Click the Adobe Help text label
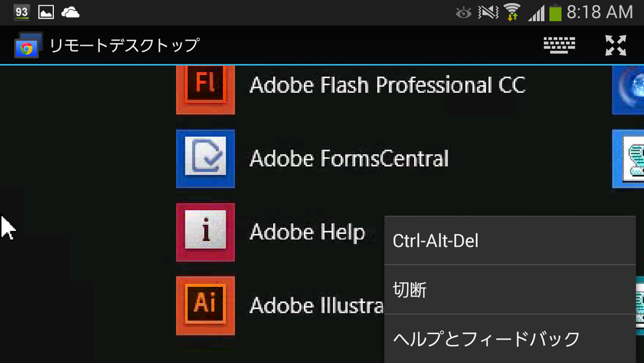 click(x=307, y=232)
